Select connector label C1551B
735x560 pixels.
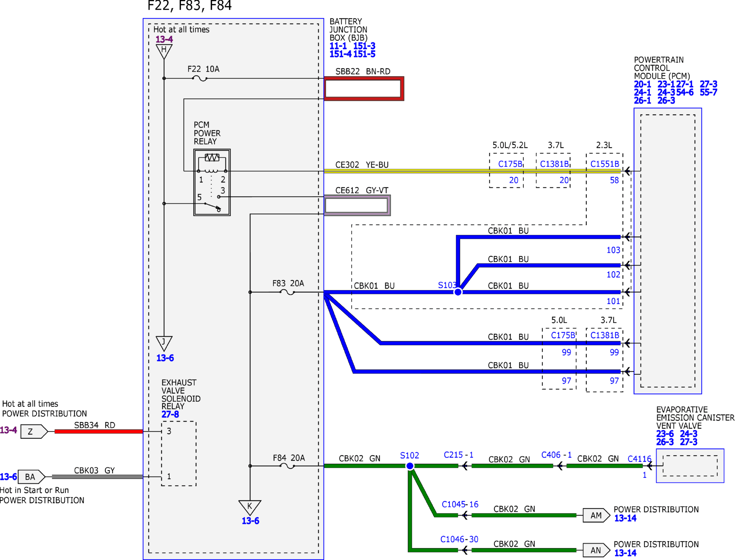coord(605,164)
